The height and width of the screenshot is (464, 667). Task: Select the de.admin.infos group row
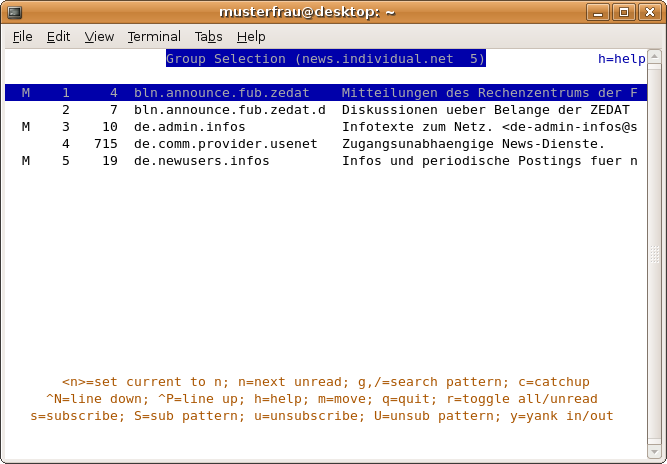326,127
